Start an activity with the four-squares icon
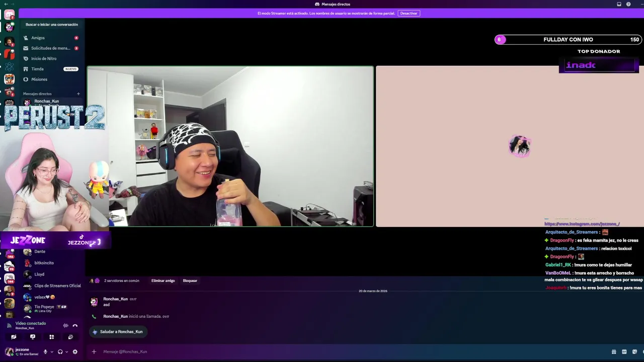Image resolution: width=644 pixels, height=362 pixels. click(51, 337)
